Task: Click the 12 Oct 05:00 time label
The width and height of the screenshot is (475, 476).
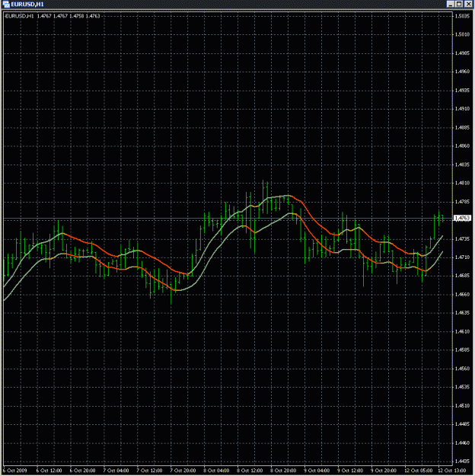Action: coord(419,471)
